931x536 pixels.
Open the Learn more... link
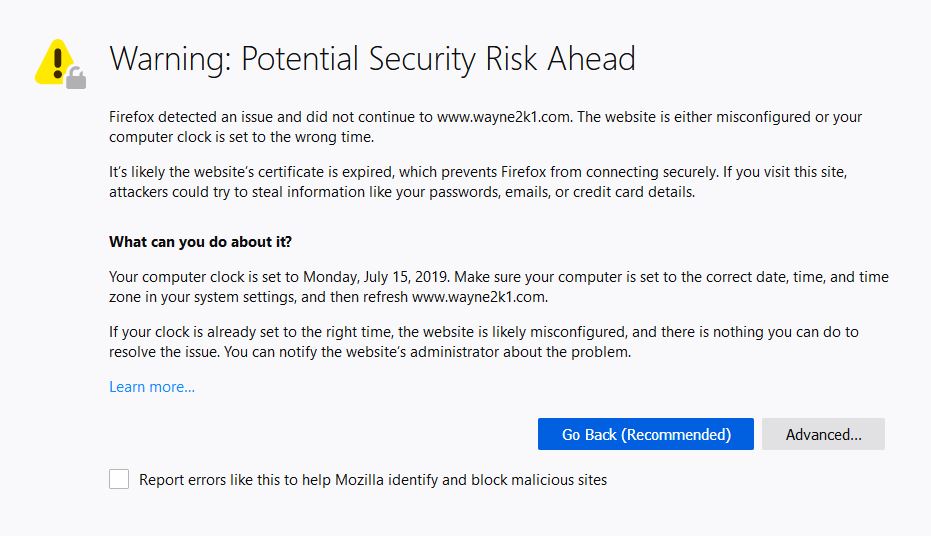152,387
